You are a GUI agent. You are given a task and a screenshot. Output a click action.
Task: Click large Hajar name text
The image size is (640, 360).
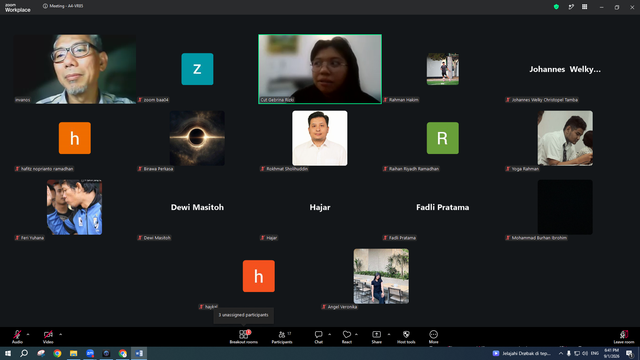tap(320, 207)
